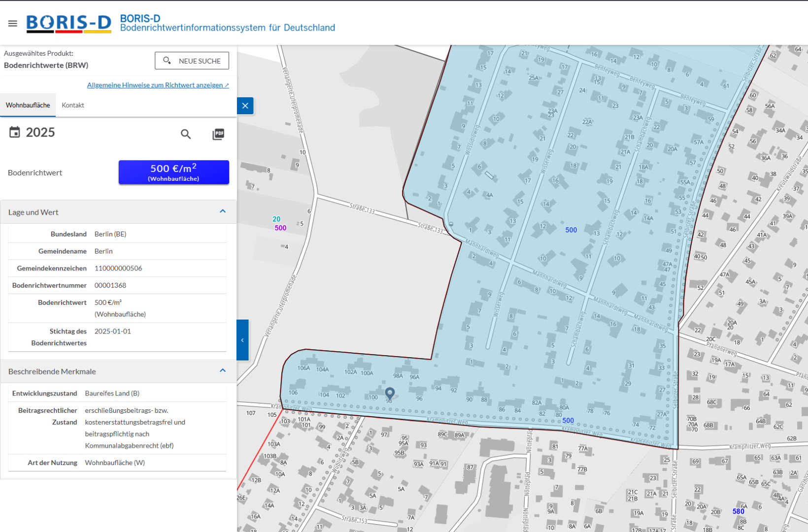808x532 pixels.
Task: Click the Lage und Wert header text
Action: (34, 212)
